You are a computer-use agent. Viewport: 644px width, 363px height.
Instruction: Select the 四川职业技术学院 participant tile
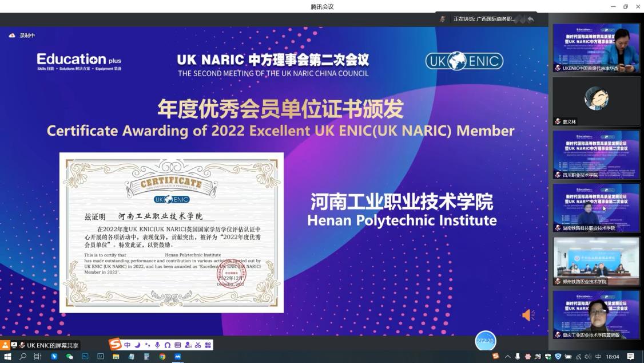click(596, 155)
